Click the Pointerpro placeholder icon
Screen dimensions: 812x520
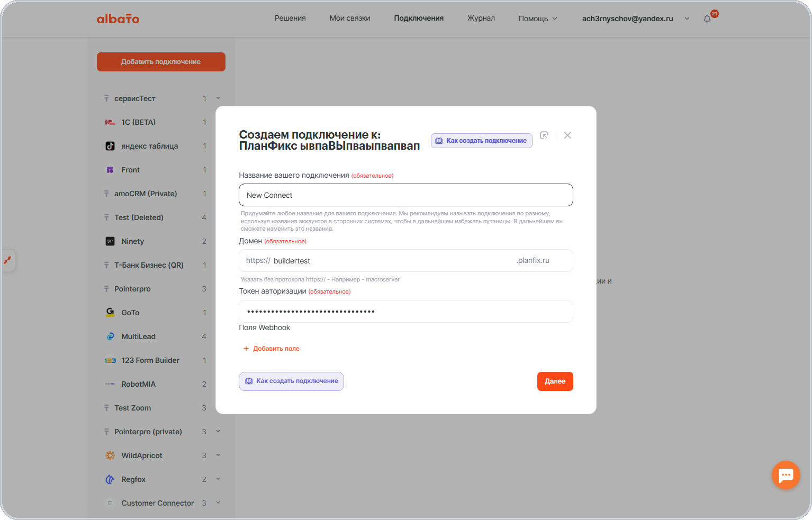(x=106, y=289)
